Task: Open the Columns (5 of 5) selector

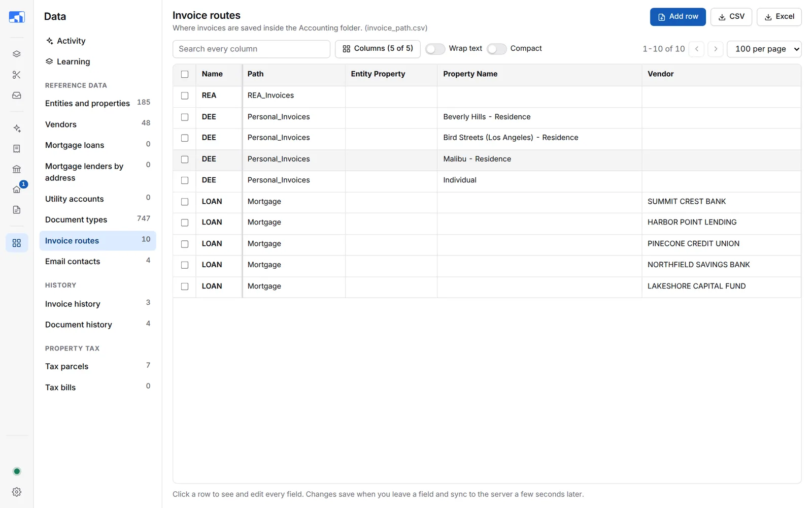Action: pos(378,49)
